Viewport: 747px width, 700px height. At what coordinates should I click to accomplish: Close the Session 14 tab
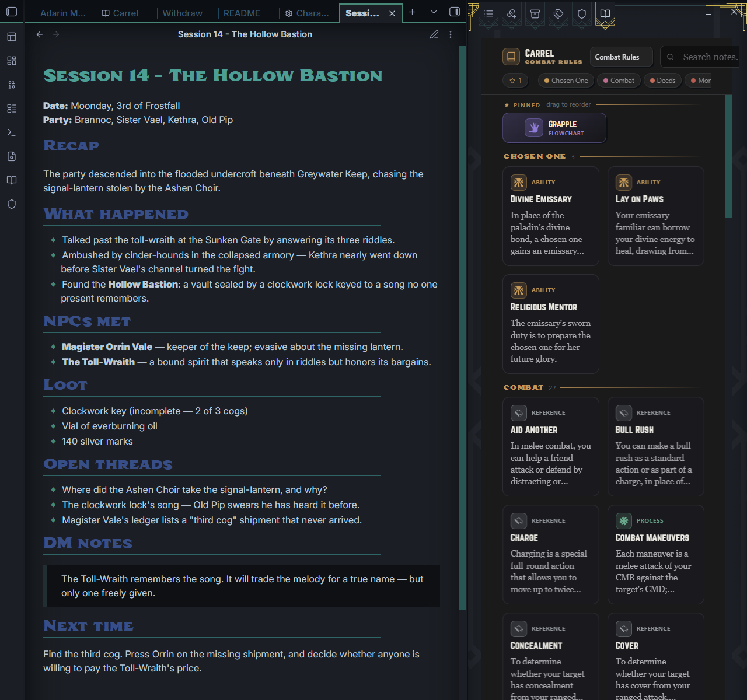pos(392,13)
